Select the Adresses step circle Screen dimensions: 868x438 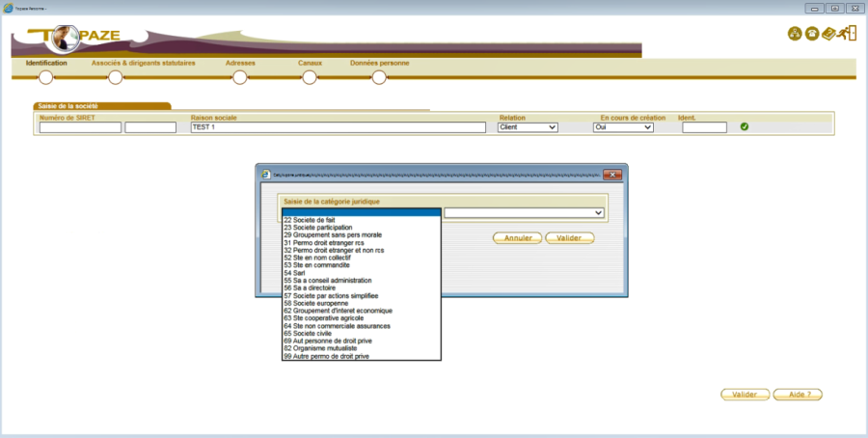pos(239,77)
